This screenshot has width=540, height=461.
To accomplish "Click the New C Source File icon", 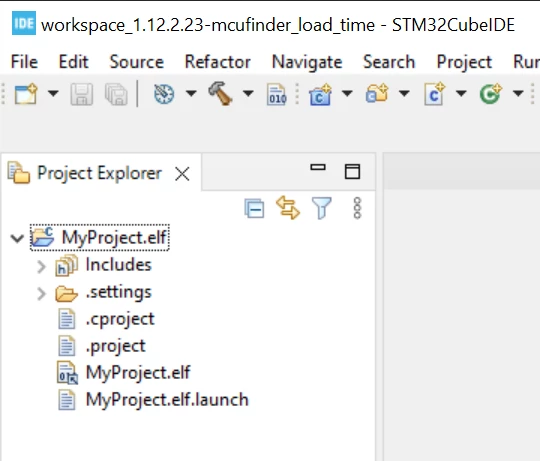I will (434, 94).
